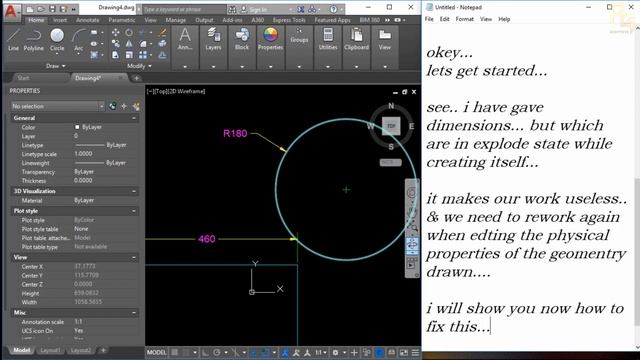
Task: Click the Offset tool icon
Action: click(162, 55)
